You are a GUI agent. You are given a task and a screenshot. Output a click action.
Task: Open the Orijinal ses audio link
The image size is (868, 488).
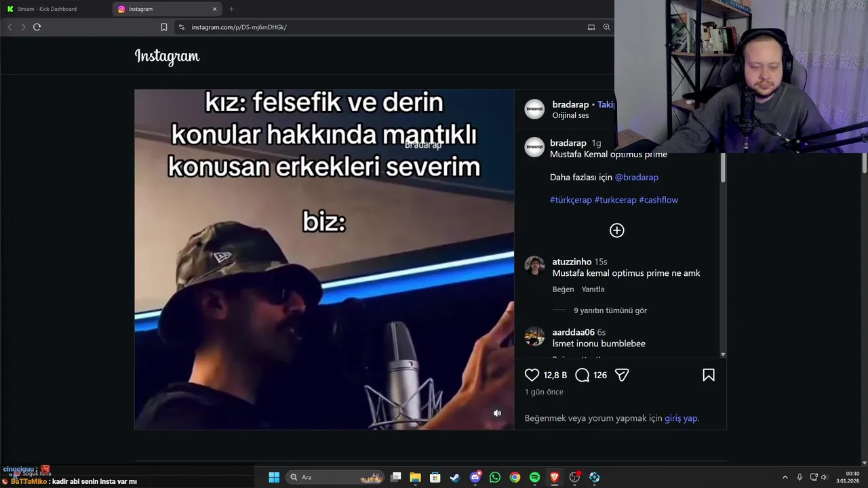pyautogui.click(x=570, y=115)
